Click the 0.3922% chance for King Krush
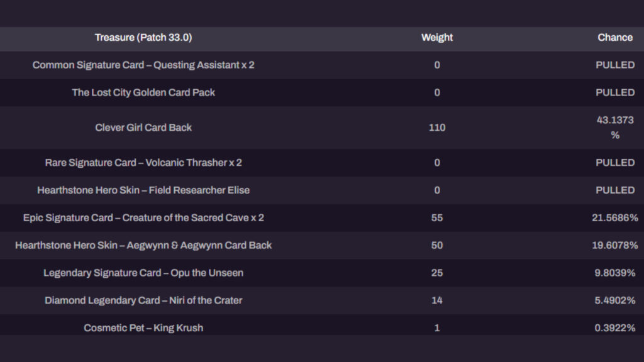 point(614,327)
